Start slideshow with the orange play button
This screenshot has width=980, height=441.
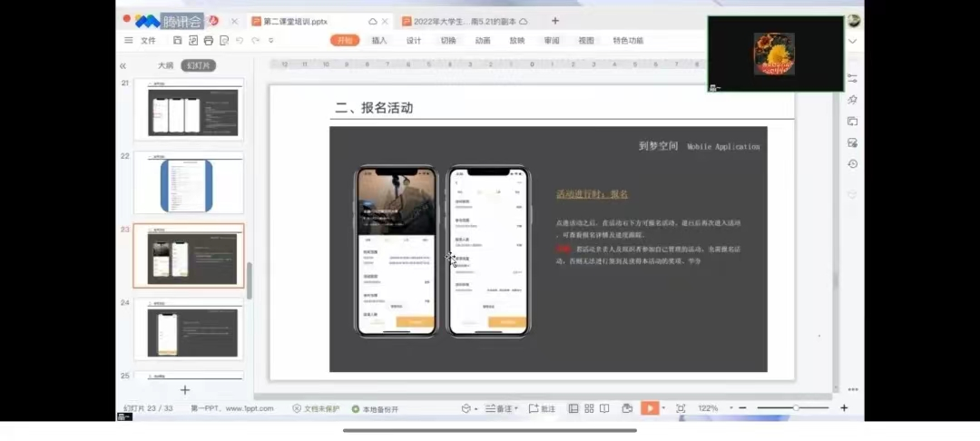(650, 408)
